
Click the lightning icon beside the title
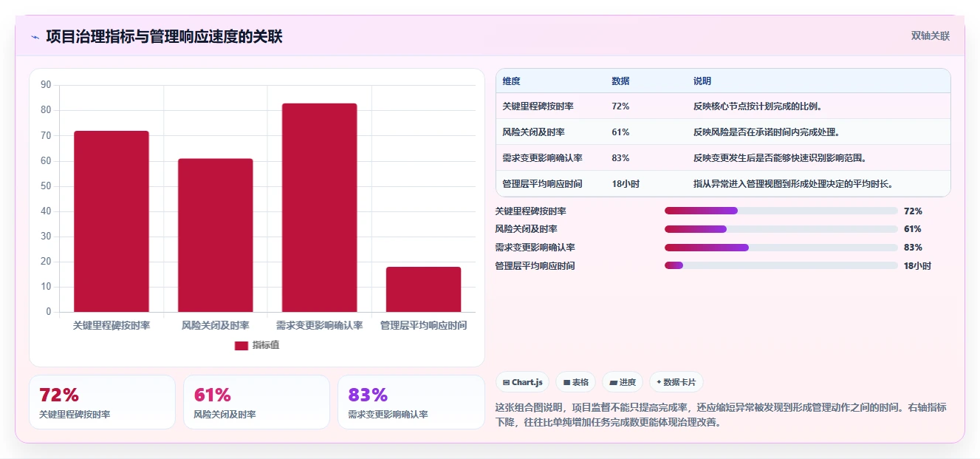pos(35,37)
